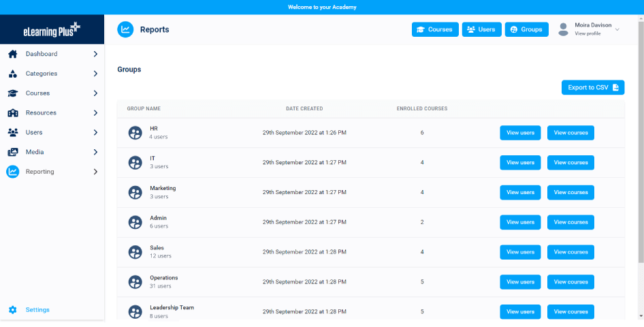The image size is (644, 327).
Task: Click the Categories shapes icon
Action: pos(12,74)
